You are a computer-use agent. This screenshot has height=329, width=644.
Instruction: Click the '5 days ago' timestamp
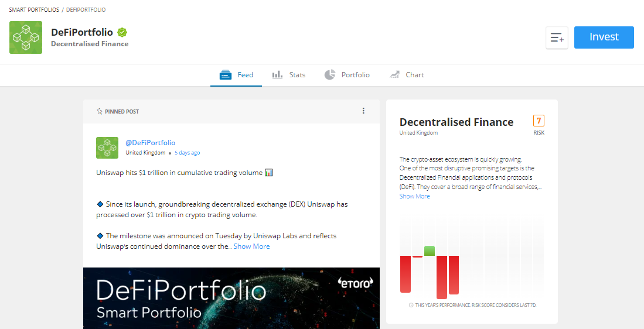pos(188,153)
